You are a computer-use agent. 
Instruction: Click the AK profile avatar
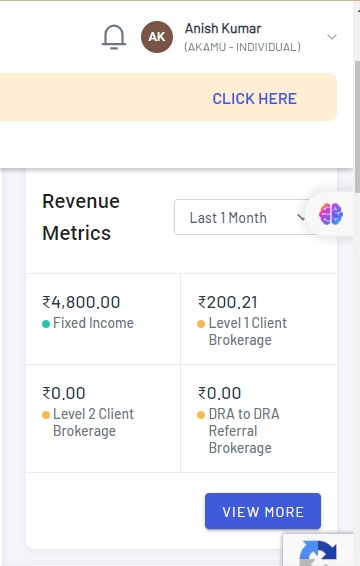pyautogui.click(x=157, y=37)
